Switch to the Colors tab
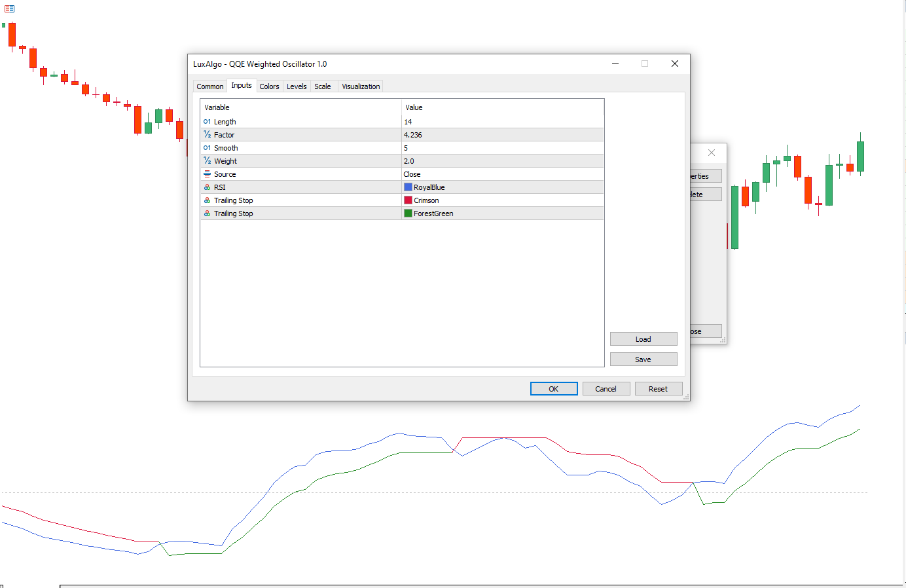906x588 pixels. [x=269, y=86]
